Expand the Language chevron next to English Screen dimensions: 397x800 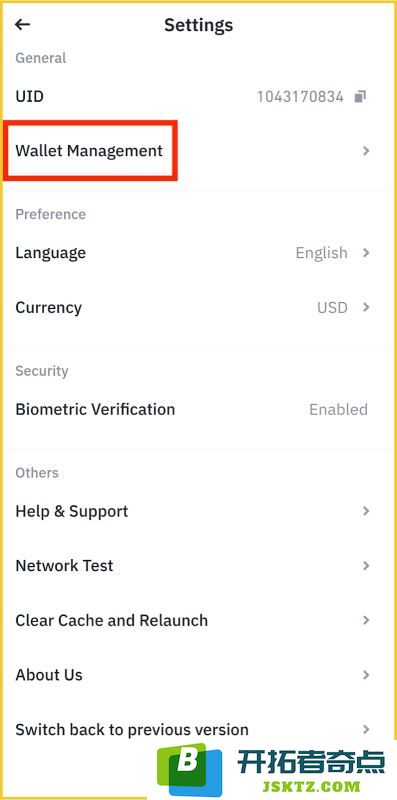(365, 253)
